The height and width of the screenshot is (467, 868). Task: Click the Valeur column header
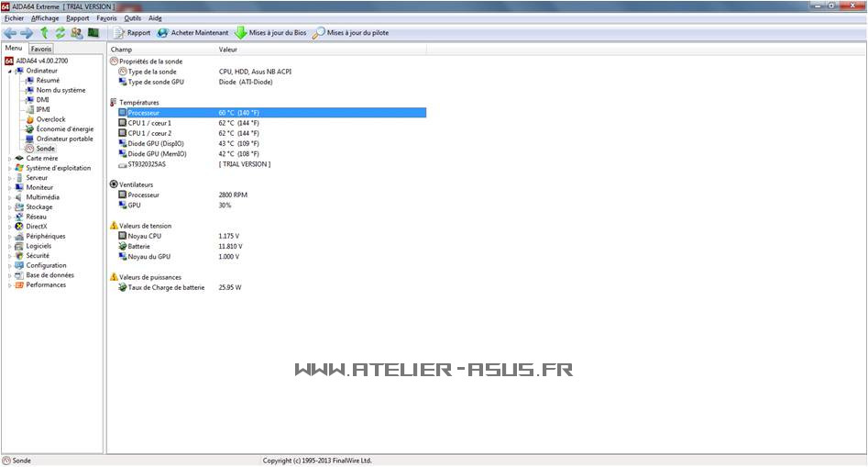tap(228, 49)
